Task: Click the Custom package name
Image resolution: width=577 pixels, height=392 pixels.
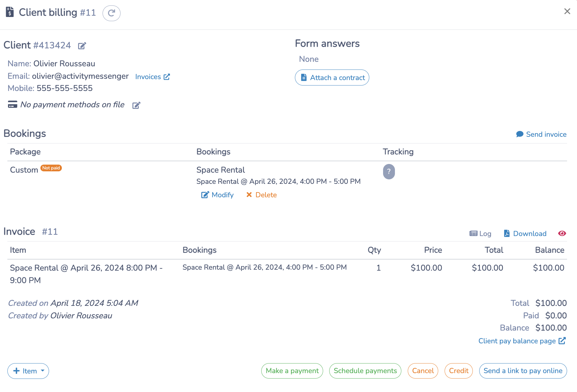Action: click(x=24, y=170)
